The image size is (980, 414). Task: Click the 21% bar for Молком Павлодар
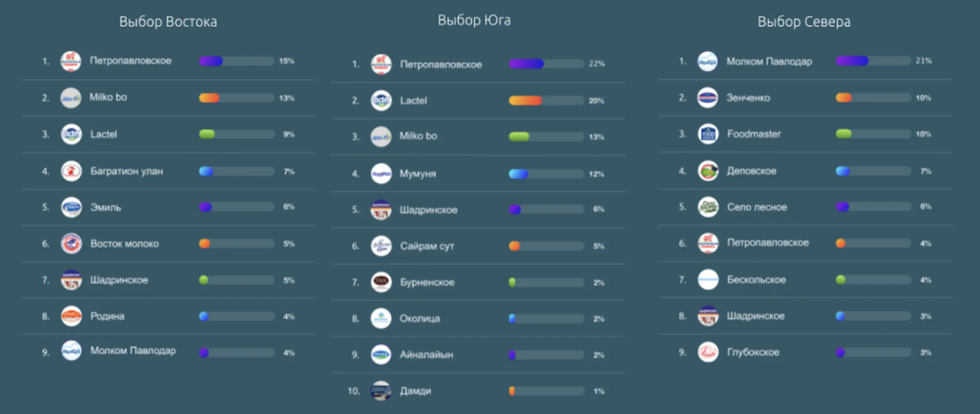[x=873, y=61]
